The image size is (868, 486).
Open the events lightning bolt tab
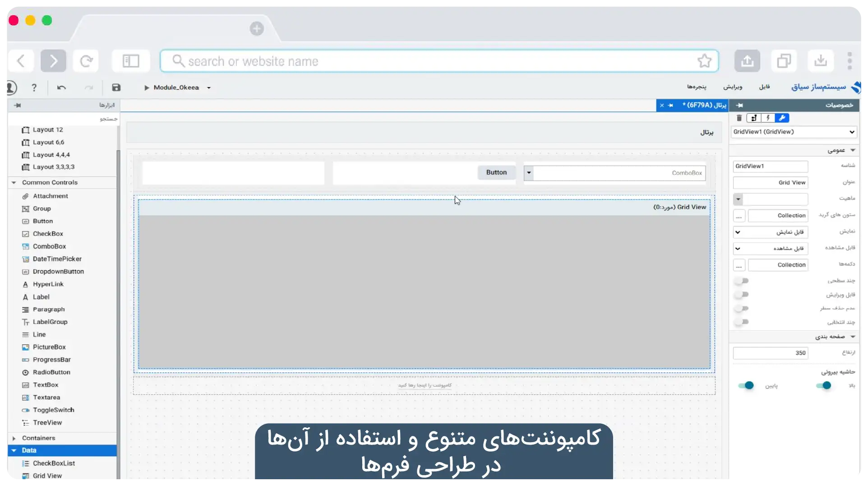pyautogui.click(x=768, y=118)
